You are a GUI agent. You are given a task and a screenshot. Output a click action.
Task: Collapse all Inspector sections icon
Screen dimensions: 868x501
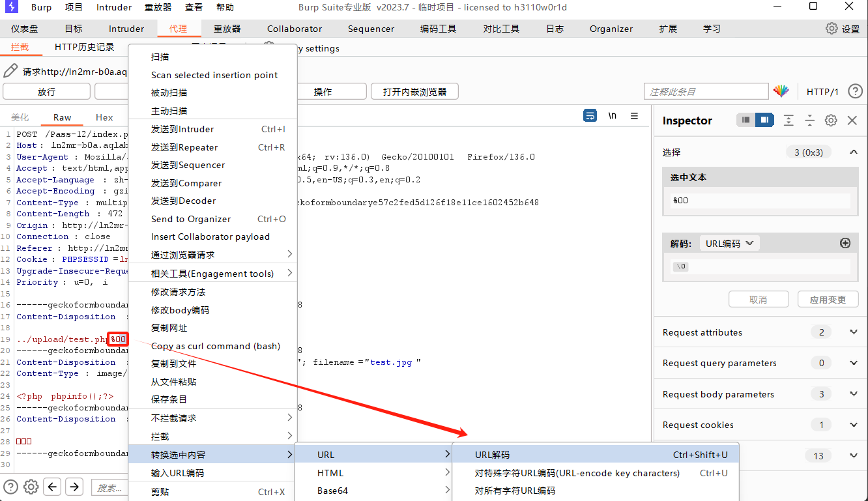(809, 120)
